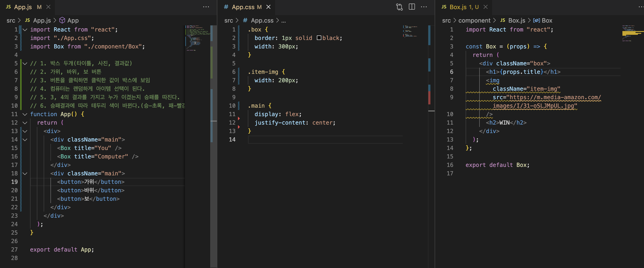Collapse import block at App.js line 1
Viewport: 644px width, 268px height.
pyautogui.click(x=25, y=30)
